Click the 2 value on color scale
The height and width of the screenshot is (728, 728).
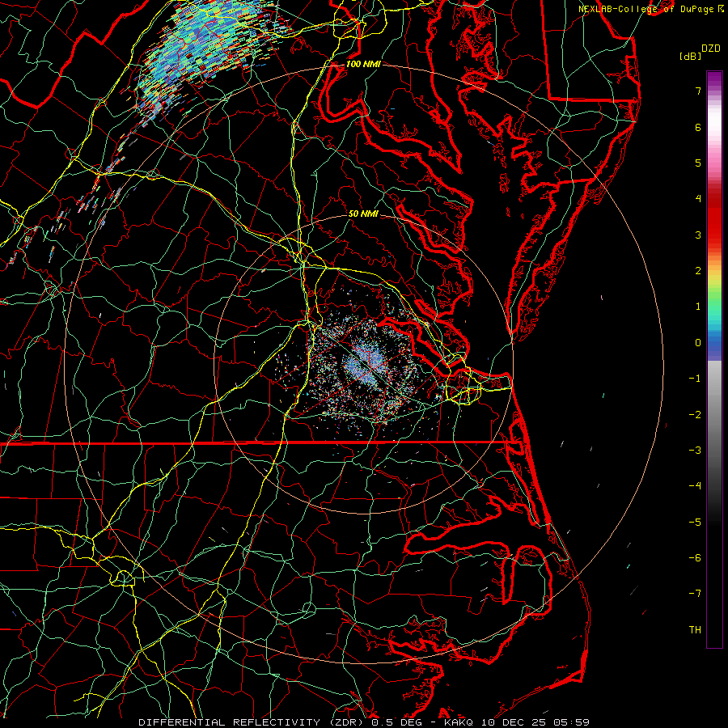(x=698, y=271)
